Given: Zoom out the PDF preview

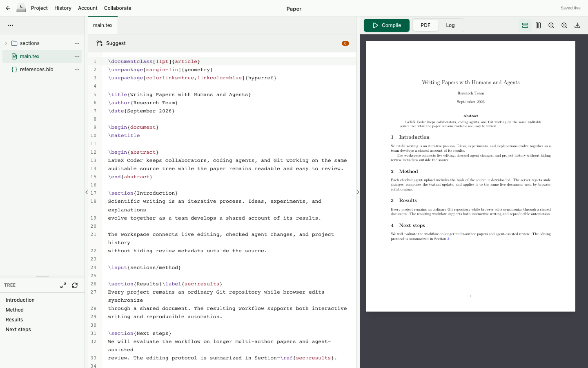Looking at the screenshot, I should pos(551,25).
